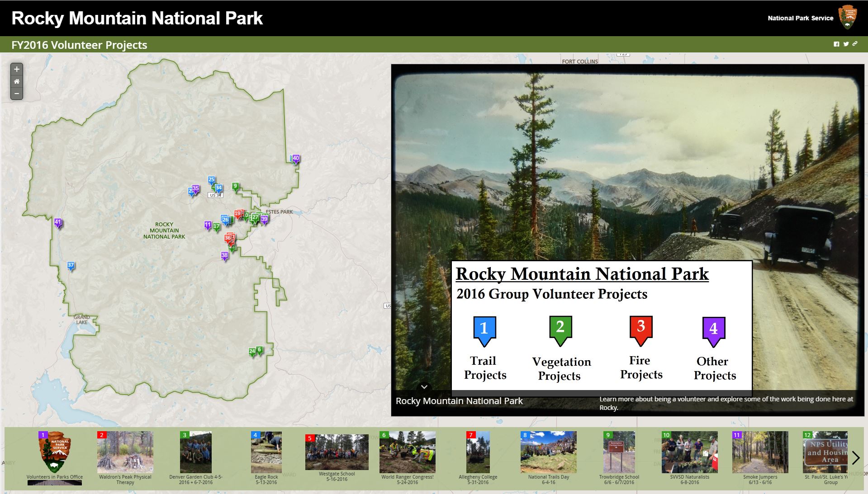Select green map marker 9
This screenshot has width=868, height=494.
click(x=235, y=186)
